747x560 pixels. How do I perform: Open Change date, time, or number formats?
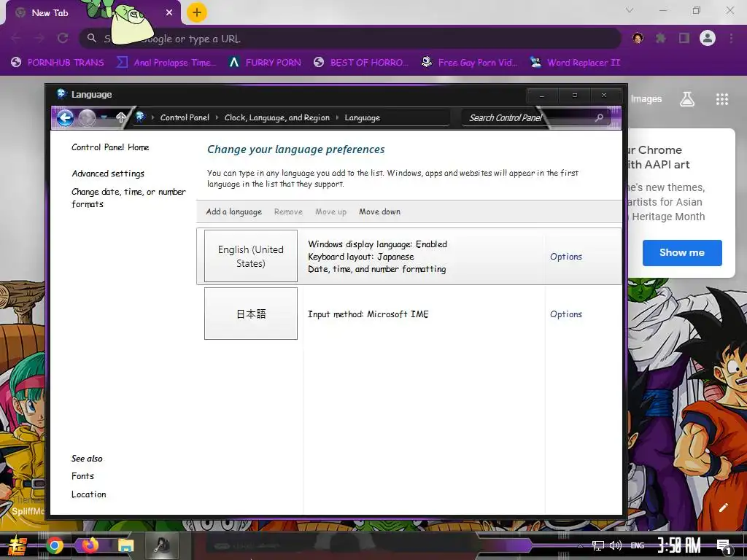128,198
